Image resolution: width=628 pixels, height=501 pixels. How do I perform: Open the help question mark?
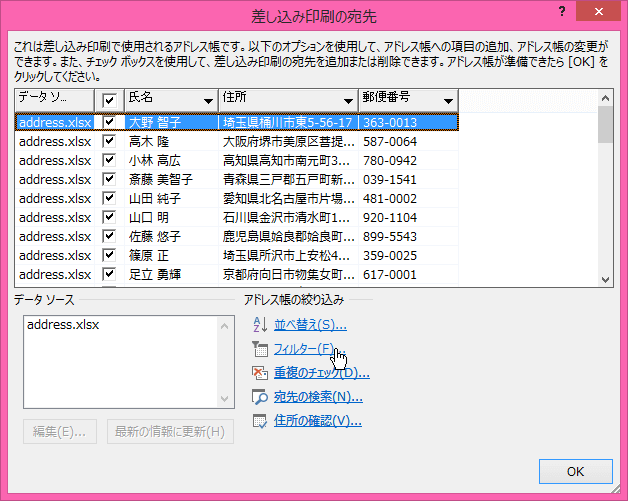[562, 12]
